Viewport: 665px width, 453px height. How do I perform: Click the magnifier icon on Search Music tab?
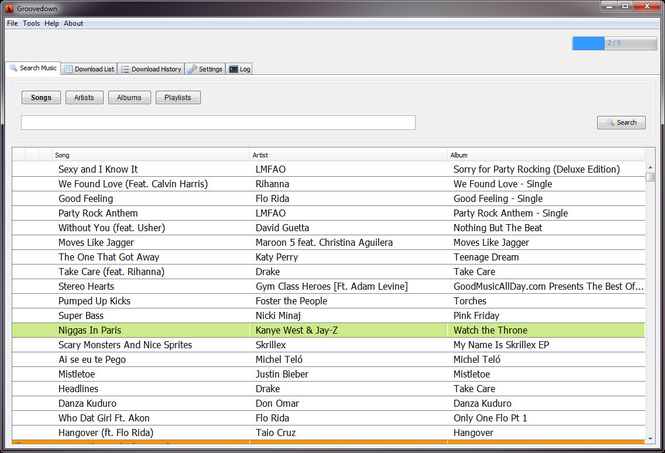click(13, 68)
